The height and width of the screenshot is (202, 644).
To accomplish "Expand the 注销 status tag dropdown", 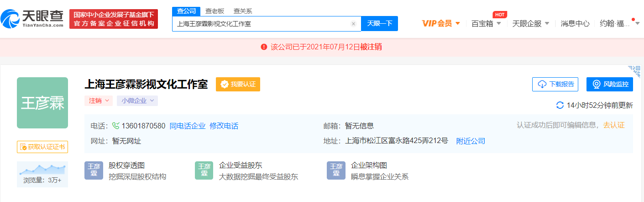I will point(99,101).
